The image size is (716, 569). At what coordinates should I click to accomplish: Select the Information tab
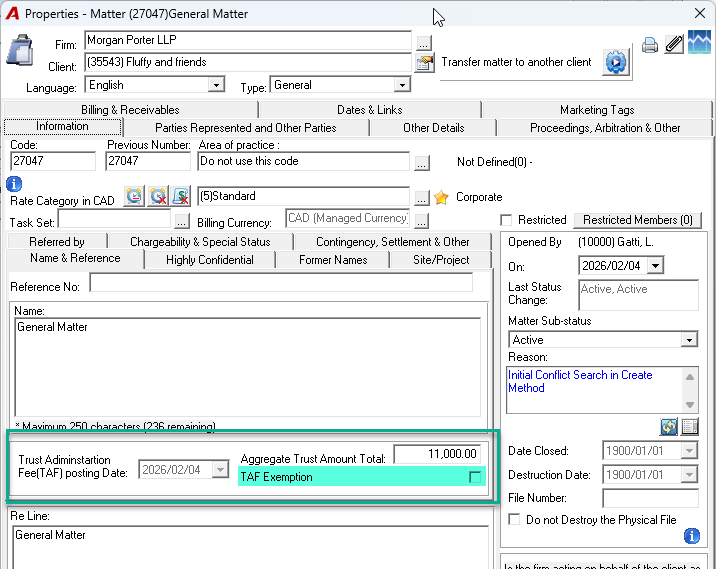coord(63,126)
